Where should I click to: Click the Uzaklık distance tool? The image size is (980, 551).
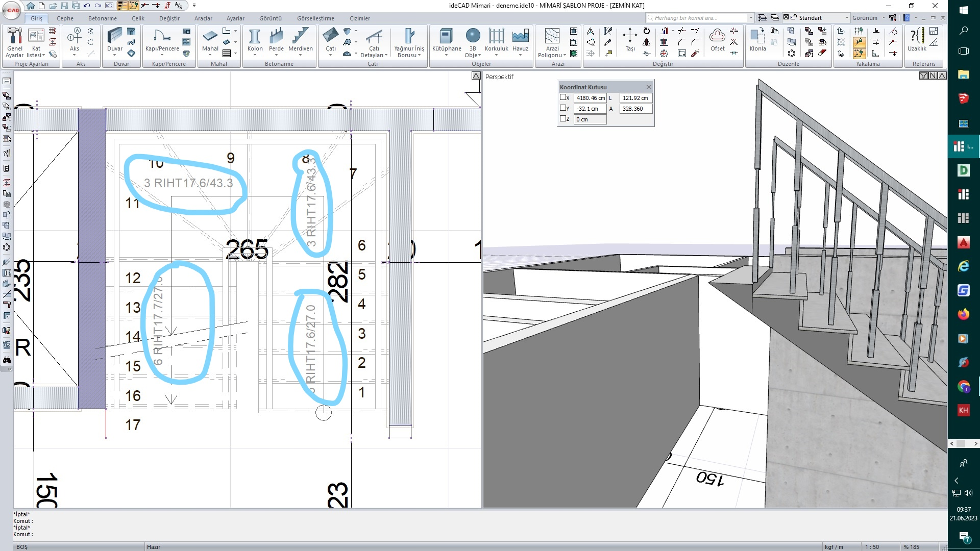point(917,40)
